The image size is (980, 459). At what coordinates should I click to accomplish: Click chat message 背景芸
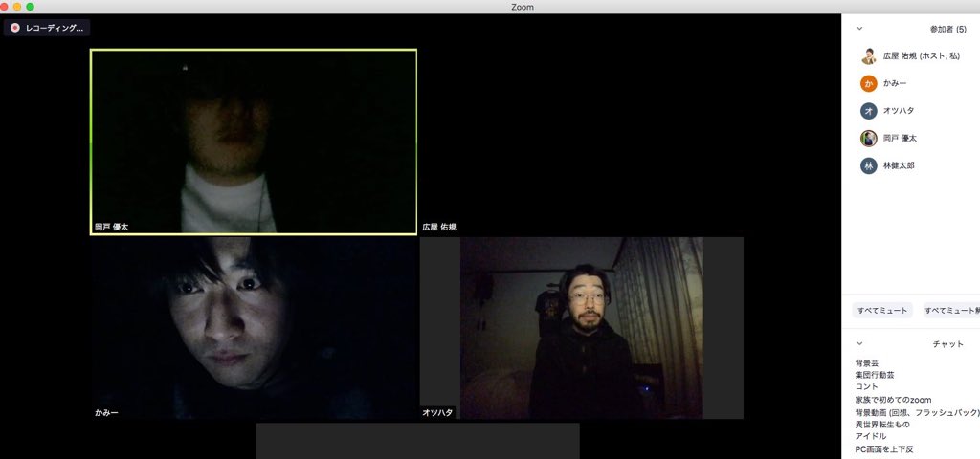867,362
